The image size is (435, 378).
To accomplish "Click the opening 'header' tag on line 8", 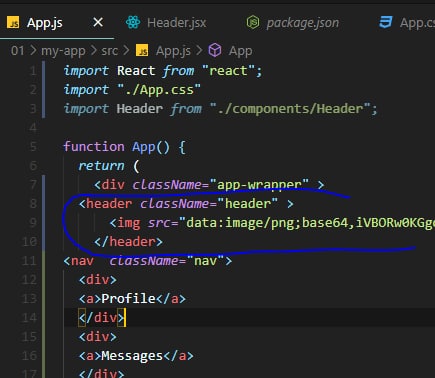I will [109, 204].
